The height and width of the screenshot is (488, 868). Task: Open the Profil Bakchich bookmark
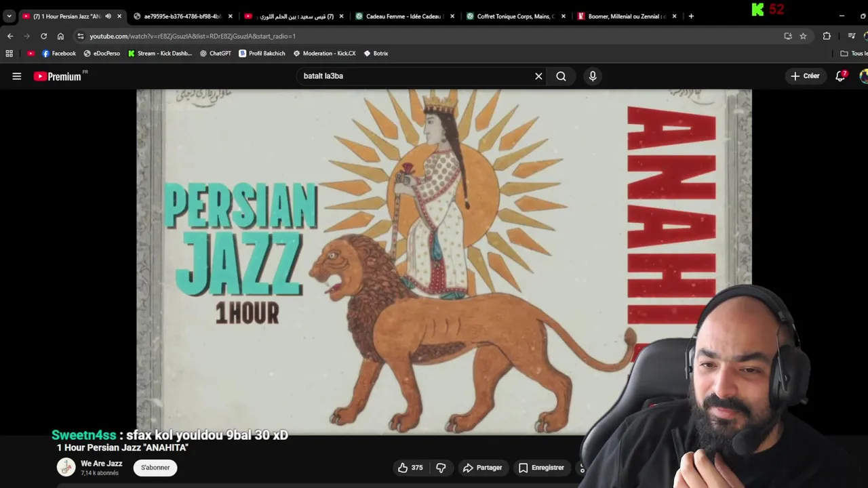[262, 54]
